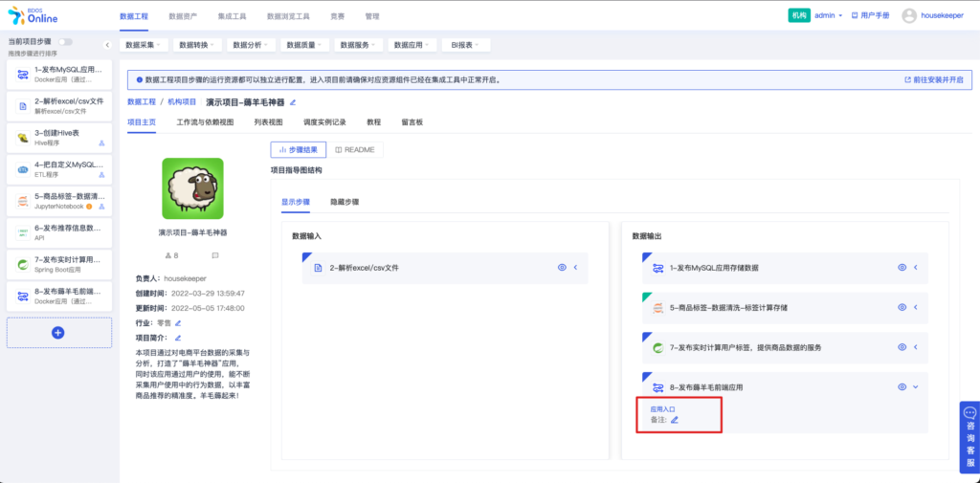Open the 咨询客服 chat widget
The image size is (980, 483).
coord(970,437)
